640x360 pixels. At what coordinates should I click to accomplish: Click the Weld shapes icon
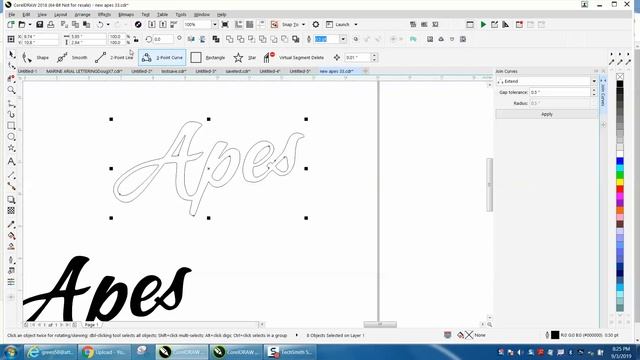point(230,39)
